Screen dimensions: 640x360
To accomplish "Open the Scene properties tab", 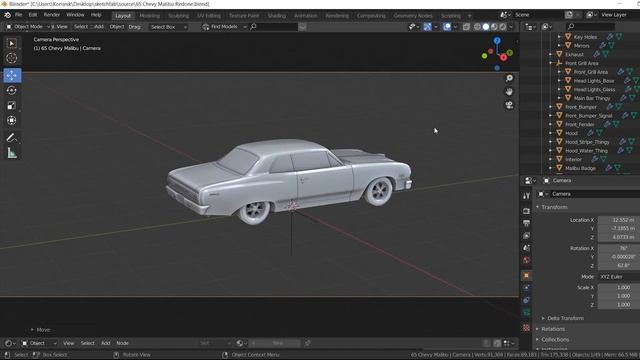I will click(526, 248).
